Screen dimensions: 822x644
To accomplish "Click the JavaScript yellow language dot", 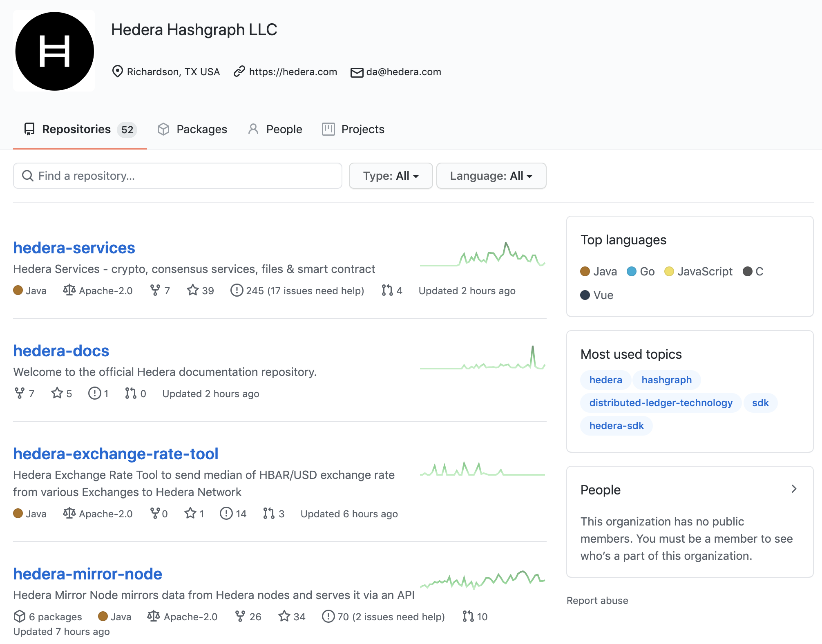I will (669, 272).
